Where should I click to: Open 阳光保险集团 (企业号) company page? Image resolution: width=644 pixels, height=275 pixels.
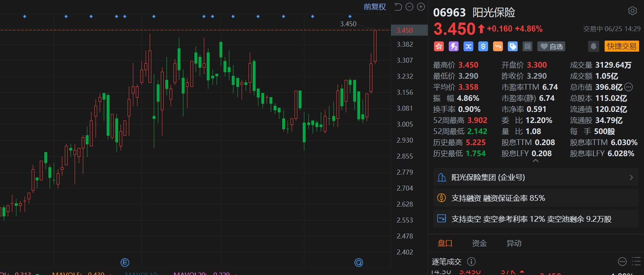click(536, 177)
